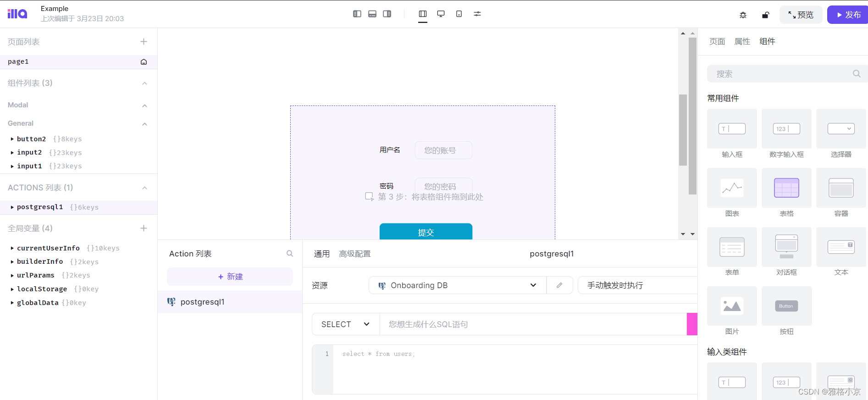Click home icon beside page1
Image resolution: width=868 pixels, height=400 pixels.
144,61
